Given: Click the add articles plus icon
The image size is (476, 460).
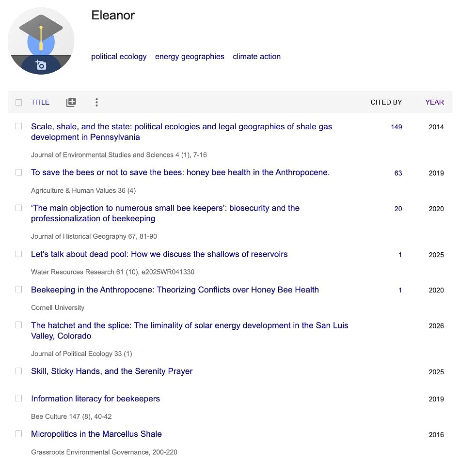Looking at the screenshot, I should pos(71,102).
